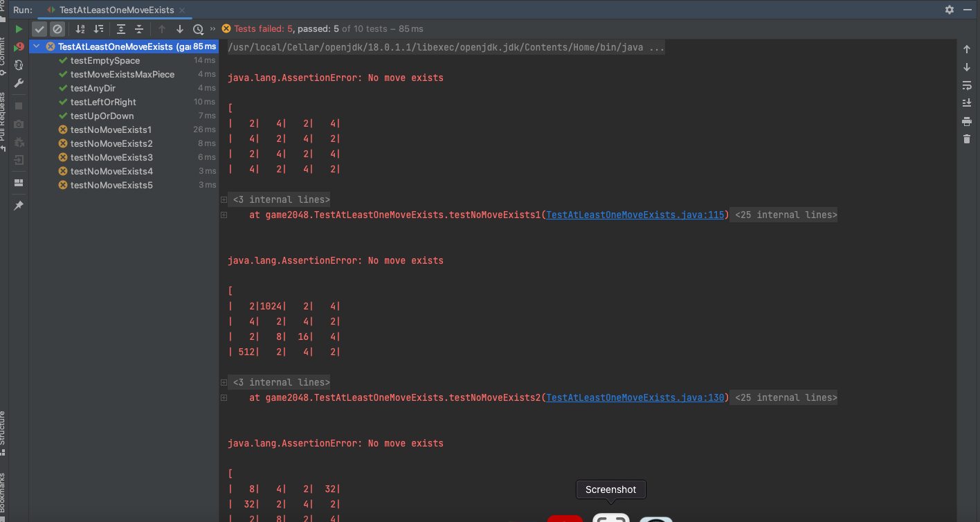
Task: Click the Expand All tests icon
Action: [121, 29]
